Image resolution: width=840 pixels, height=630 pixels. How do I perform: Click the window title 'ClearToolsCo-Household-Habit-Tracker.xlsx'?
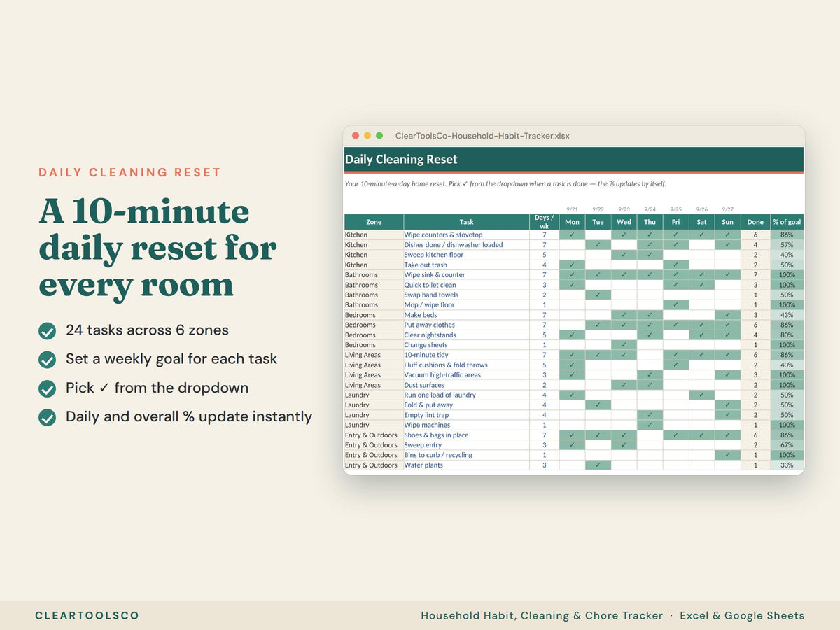[x=482, y=136]
